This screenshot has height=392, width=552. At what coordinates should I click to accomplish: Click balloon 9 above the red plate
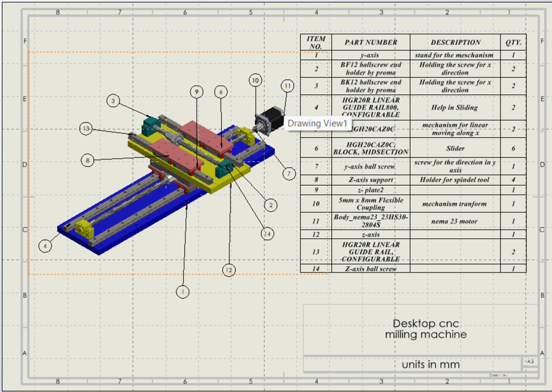pyautogui.click(x=197, y=91)
